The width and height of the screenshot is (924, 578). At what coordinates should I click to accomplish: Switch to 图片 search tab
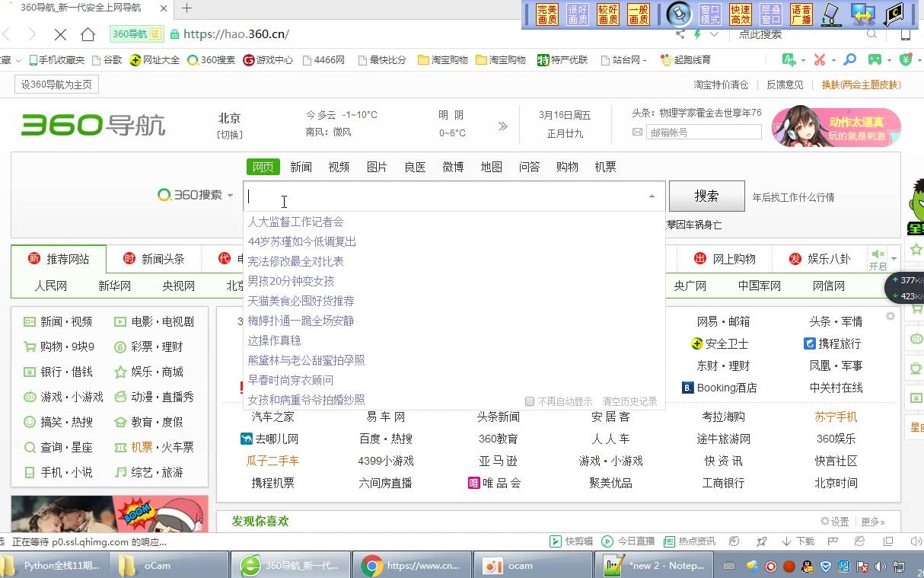[x=377, y=167]
